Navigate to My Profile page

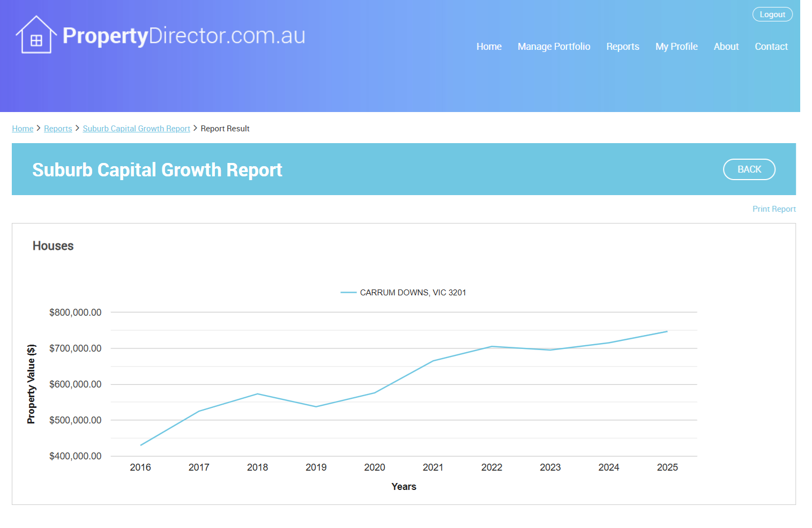coord(676,47)
